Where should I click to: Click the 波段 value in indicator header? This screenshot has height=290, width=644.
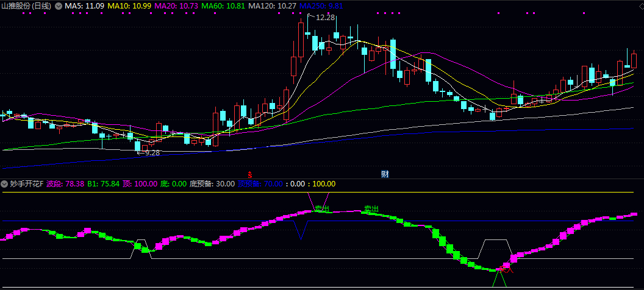tap(65, 183)
